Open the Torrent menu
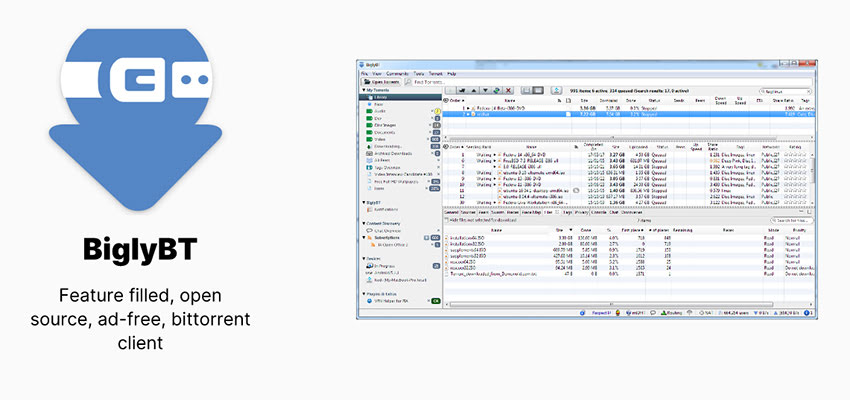This screenshot has height=400, width=850. pyautogui.click(x=435, y=74)
